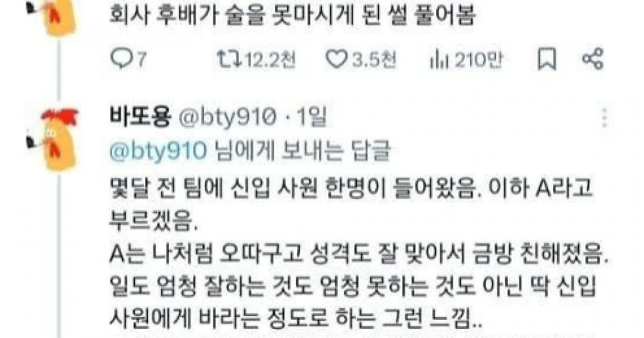View analytics via the bar chart icon
Screen dimensions: 644x338
pyautogui.click(x=437, y=60)
